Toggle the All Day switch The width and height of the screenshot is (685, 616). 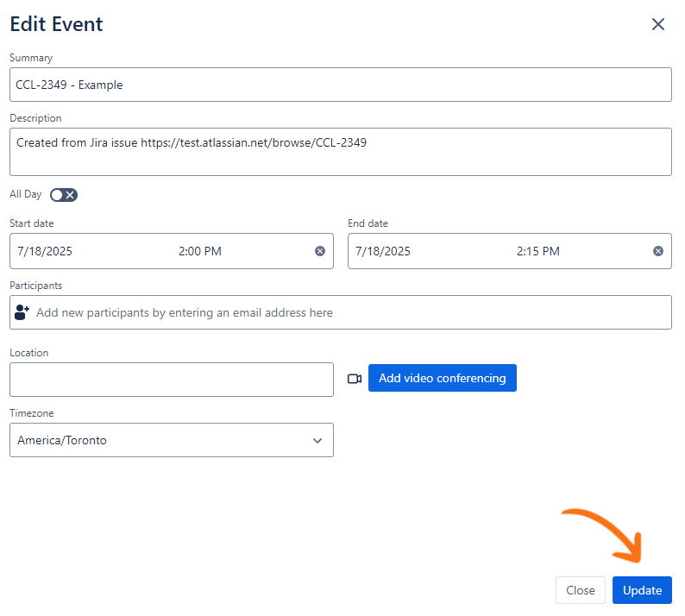[64, 195]
